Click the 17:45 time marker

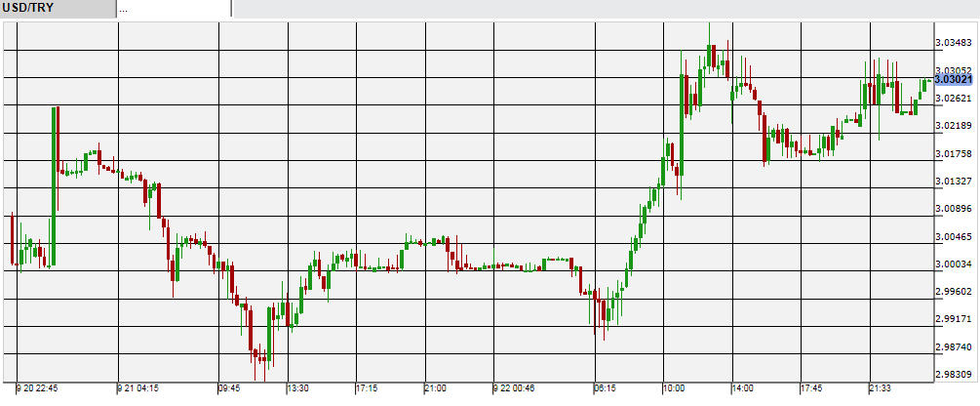tap(812, 387)
